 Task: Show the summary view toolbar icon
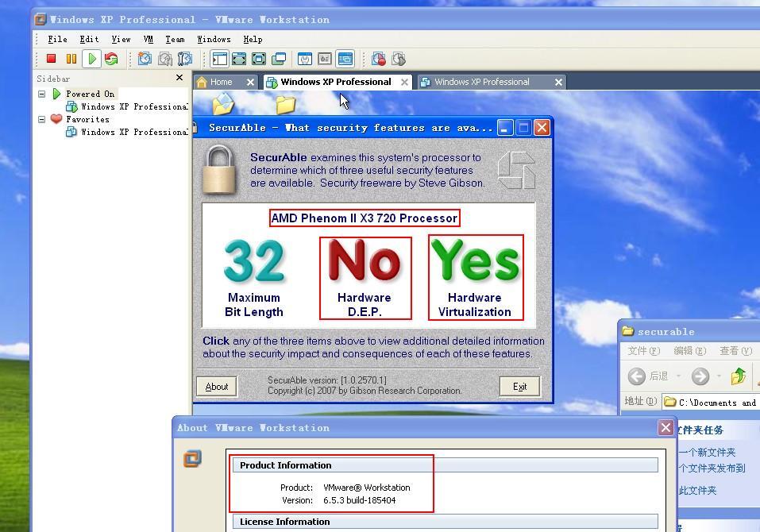(x=305, y=59)
